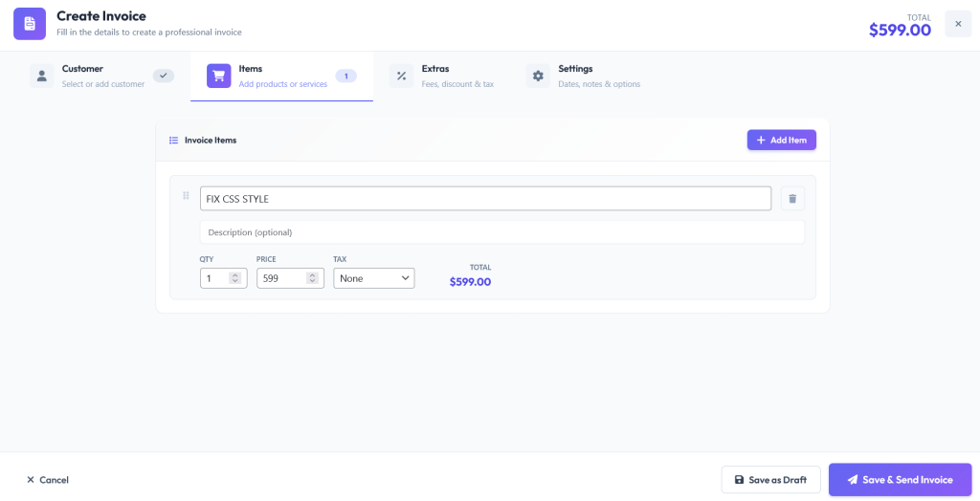The width and height of the screenshot is (980, 501).
Task: Close the Create Invoice dialog
Action: 958,24
